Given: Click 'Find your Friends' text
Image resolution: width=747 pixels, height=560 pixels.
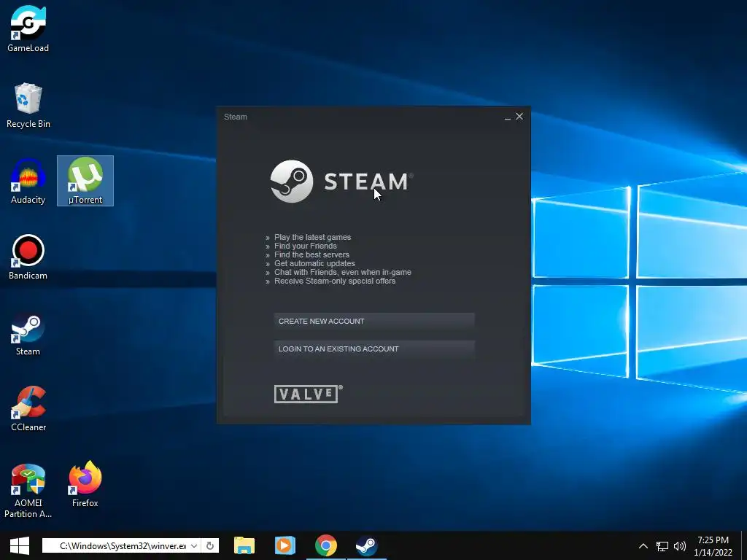Looking at the screenshot, I should [x=306, y=246].
